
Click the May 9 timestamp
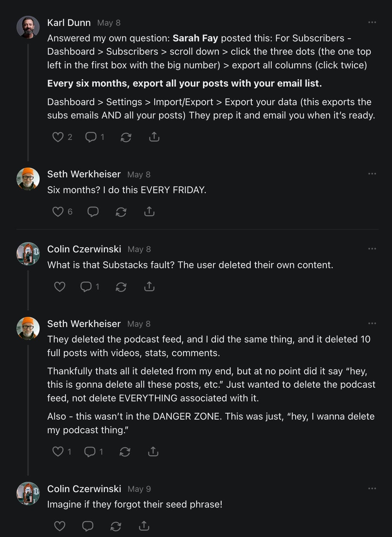[x=139, y=489]
